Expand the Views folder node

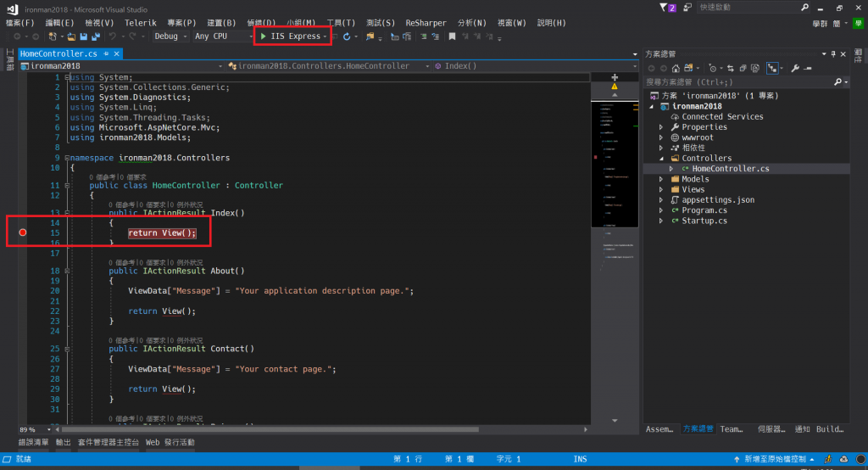(x=661, y=189)
